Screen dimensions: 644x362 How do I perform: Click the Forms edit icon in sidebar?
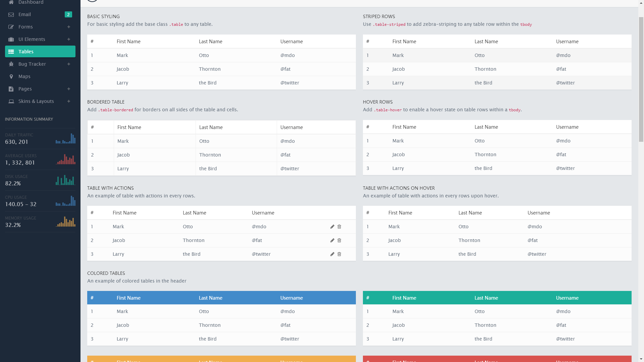11,27
